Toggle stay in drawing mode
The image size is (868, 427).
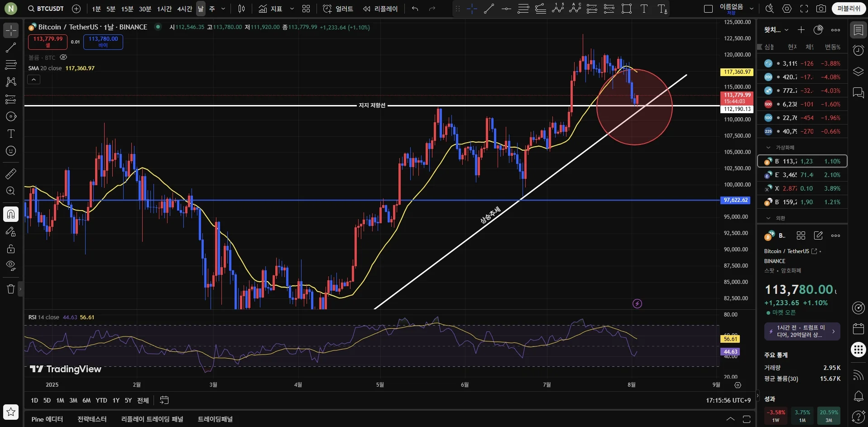pos(11,231)
